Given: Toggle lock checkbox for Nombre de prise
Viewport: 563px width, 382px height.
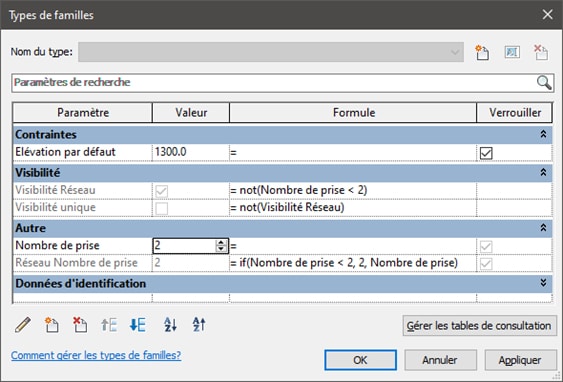Looking at the screenshot, I should pyautogui.click(x=486, y=247).
